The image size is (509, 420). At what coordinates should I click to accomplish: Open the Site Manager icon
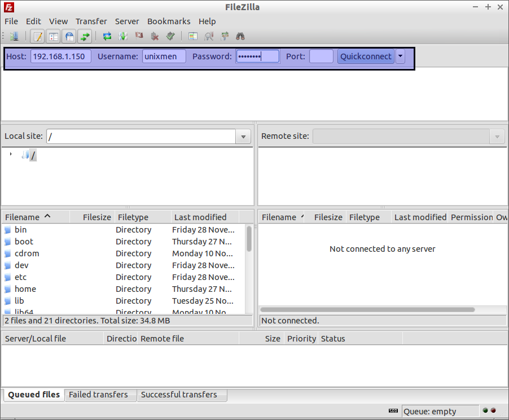pos(14,36)
